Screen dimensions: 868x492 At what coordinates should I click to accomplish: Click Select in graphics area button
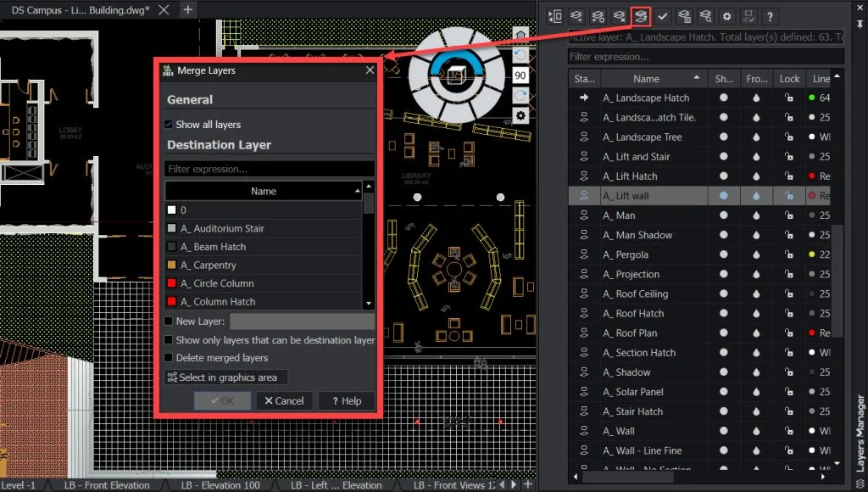[x=226, y=377]
